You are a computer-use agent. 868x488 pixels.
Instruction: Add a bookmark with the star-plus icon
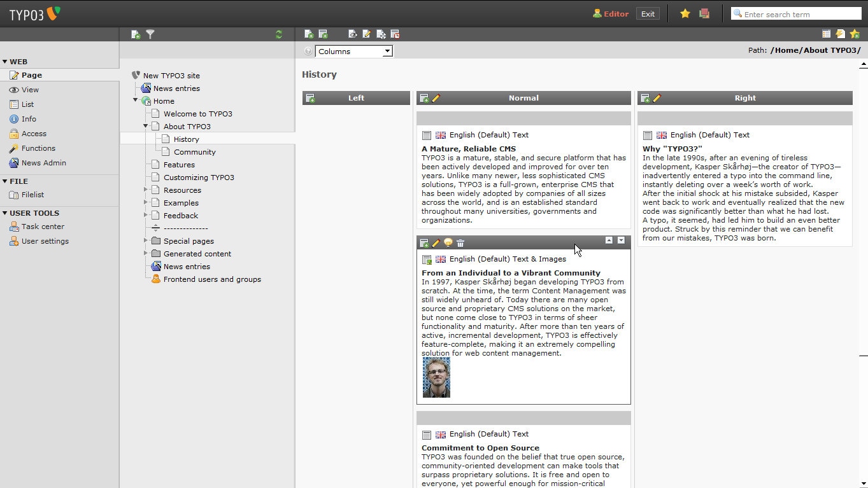(855, 34)
